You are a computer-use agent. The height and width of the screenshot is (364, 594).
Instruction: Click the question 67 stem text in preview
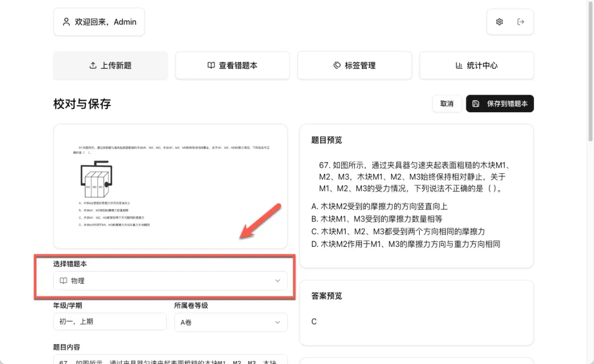click(415, 177)
